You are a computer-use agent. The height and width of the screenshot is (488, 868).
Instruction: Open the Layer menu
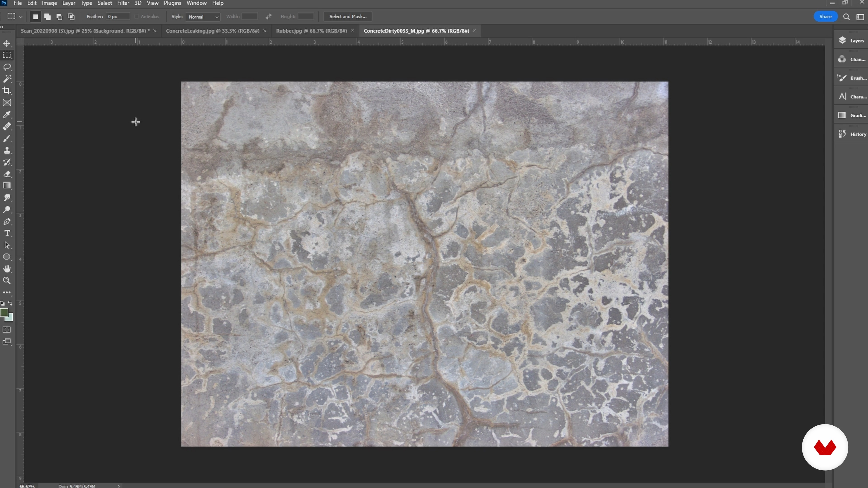pos(69,3)
